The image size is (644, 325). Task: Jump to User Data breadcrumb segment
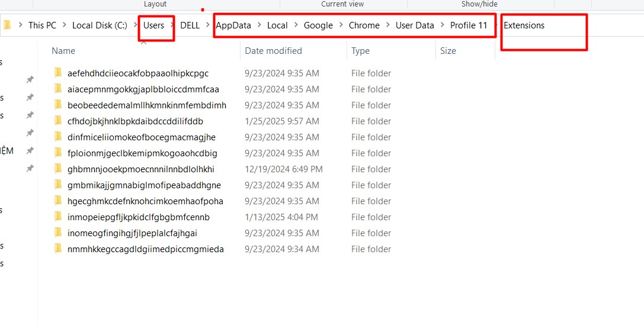tap(415, 25)
